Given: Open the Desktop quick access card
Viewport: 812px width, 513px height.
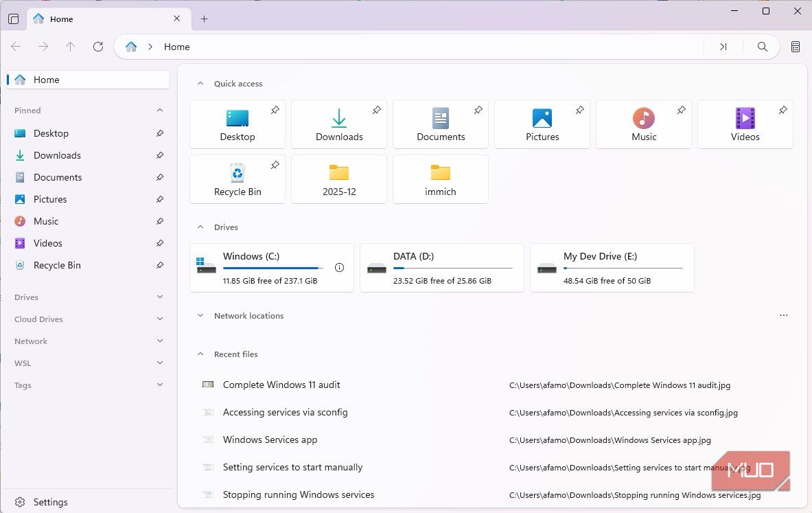Looking at the screenshot, I should click(237, 124).
